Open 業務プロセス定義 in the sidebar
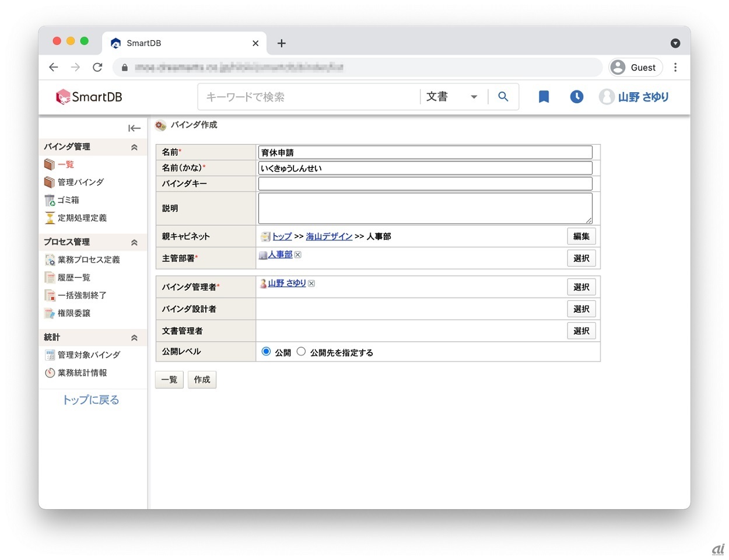Viewport: 729px width, 560px height. click(x=88, y=260)
